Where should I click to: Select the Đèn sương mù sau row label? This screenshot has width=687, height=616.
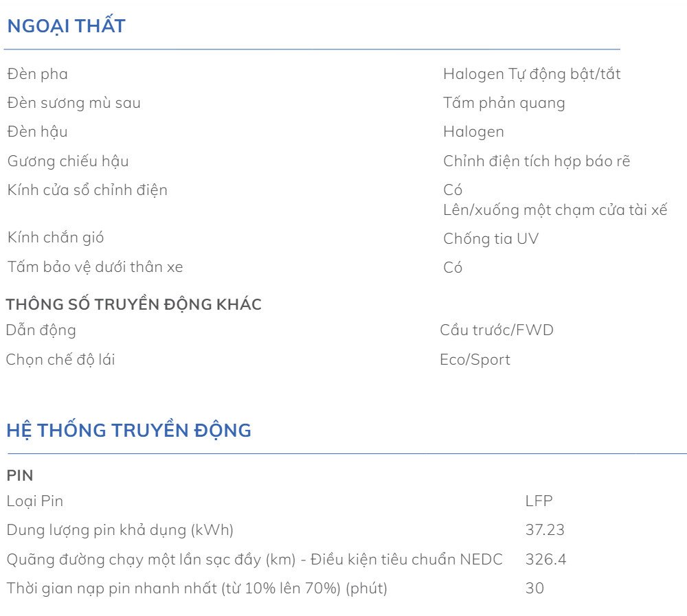point(74,103)
